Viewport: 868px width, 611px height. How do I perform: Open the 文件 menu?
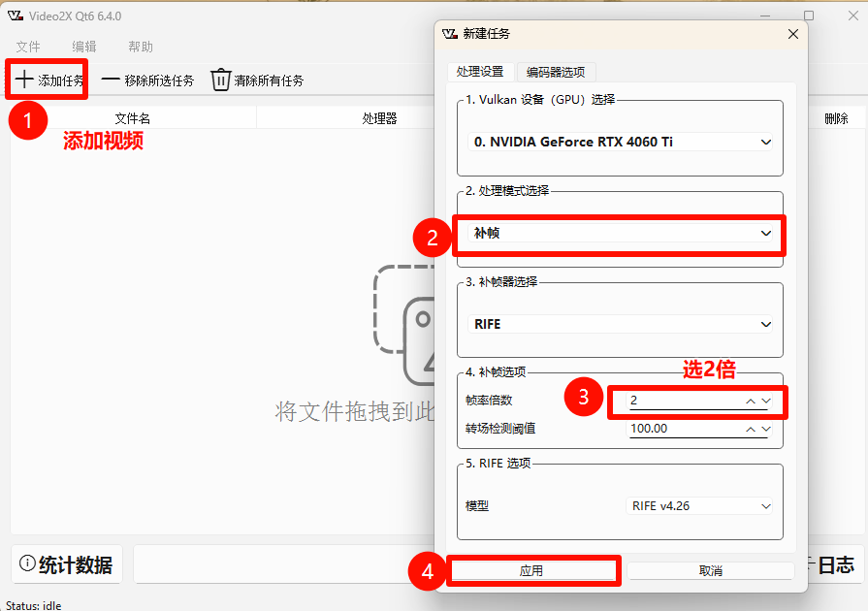[x=28, y=48]
